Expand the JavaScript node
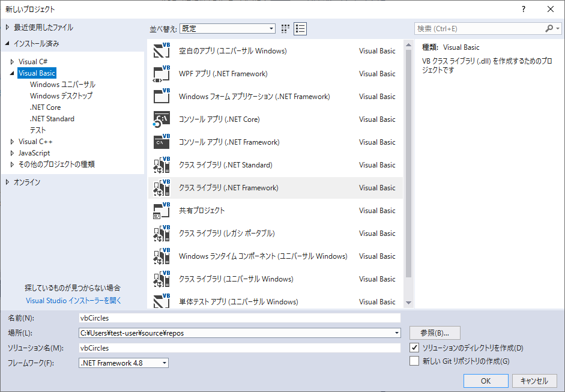 pos(12,153)
